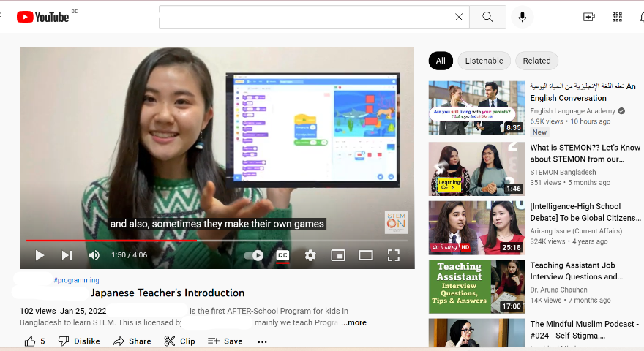Screen dimensions: 644x351
Task: Go to the YouTube home logo
Action: [43, 17]
